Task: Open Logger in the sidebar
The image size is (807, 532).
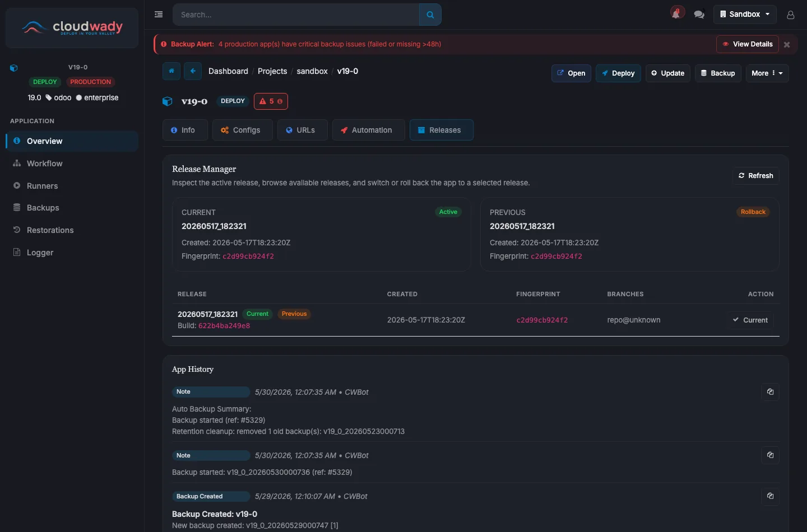Action: click(72, 253)
